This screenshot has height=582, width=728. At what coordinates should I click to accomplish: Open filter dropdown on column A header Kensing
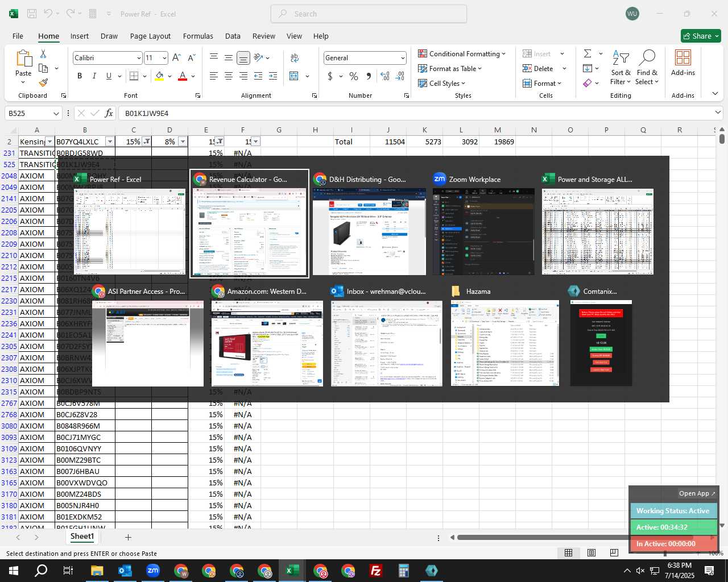pos(49,142)
